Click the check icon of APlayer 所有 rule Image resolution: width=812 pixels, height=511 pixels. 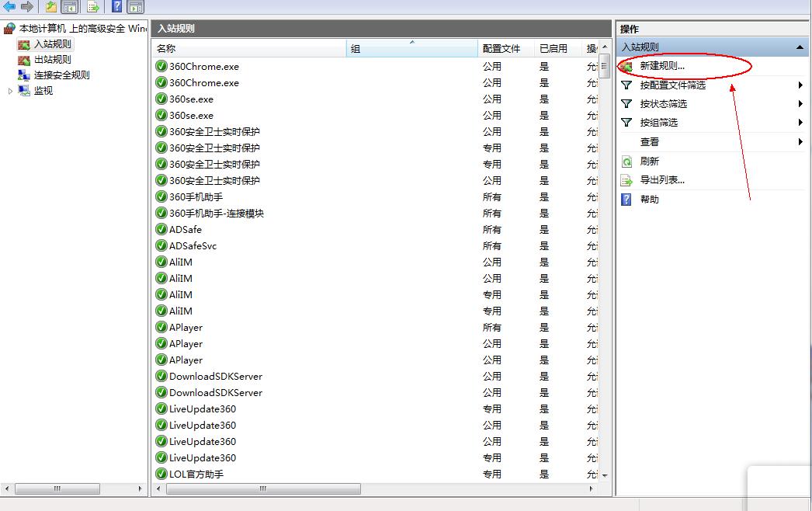pos(161,327)
